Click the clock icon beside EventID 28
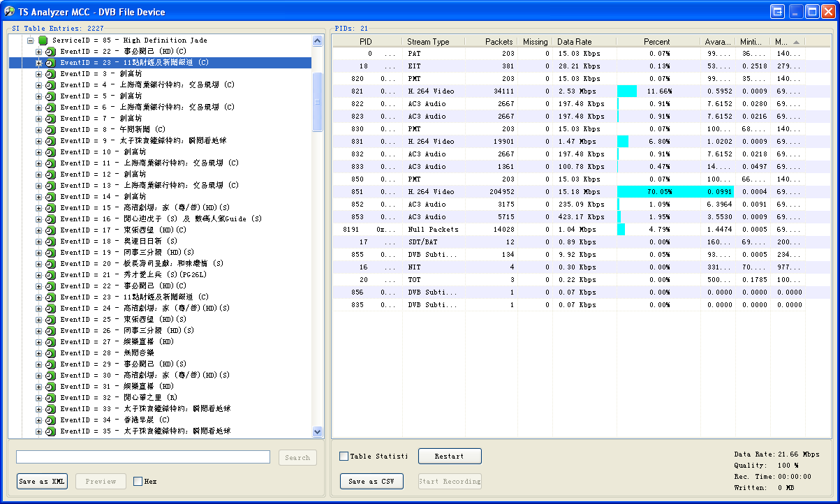 pos(50,353)
